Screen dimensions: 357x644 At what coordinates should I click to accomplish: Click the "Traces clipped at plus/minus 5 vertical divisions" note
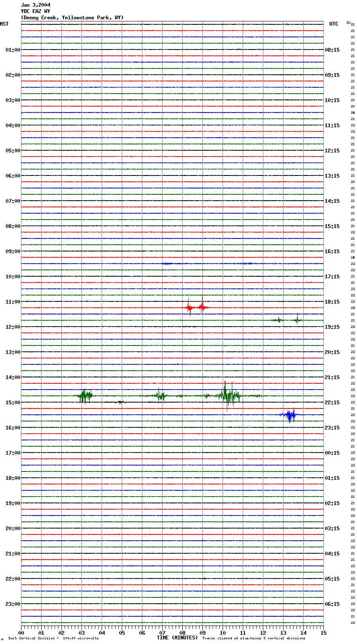tap(254, 639)
